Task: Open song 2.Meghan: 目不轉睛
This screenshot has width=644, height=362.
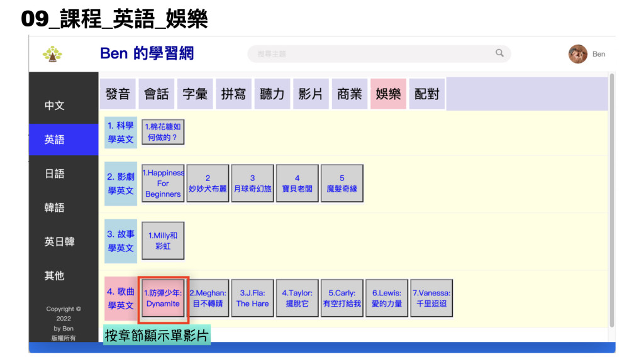Action: click(x=208, y=299)
